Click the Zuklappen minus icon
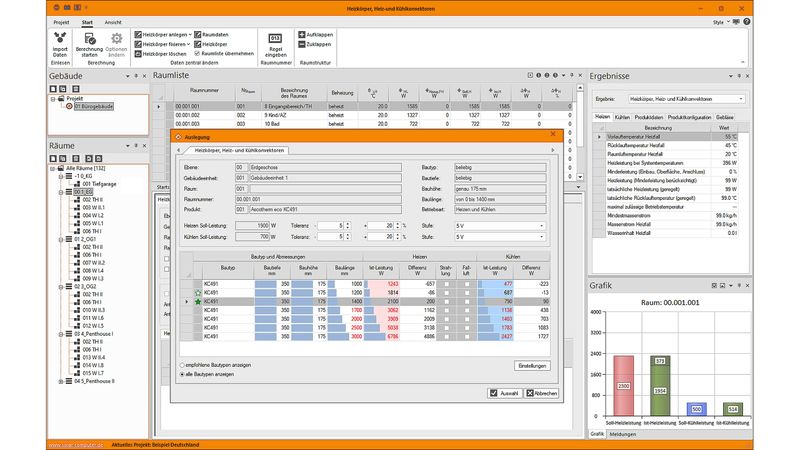 pos(300,45)
